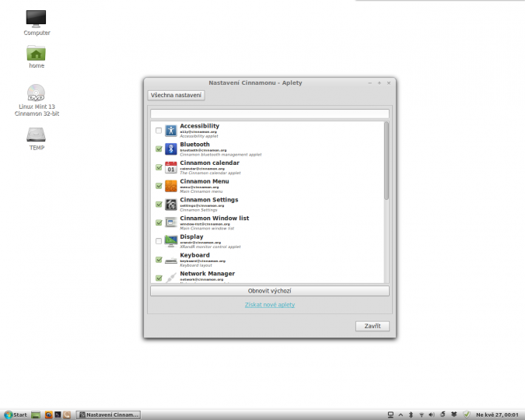Open the panel clock Ne kvě 27

pyautogui.click(x=497, y=415)
